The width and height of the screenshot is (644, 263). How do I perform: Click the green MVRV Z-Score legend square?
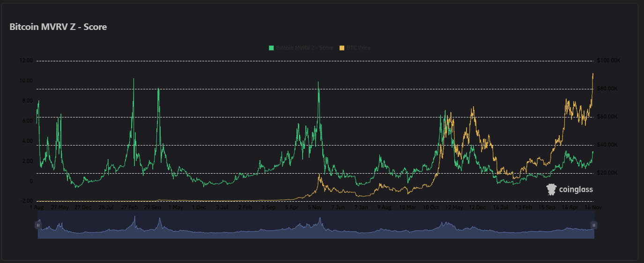(271, 48)
